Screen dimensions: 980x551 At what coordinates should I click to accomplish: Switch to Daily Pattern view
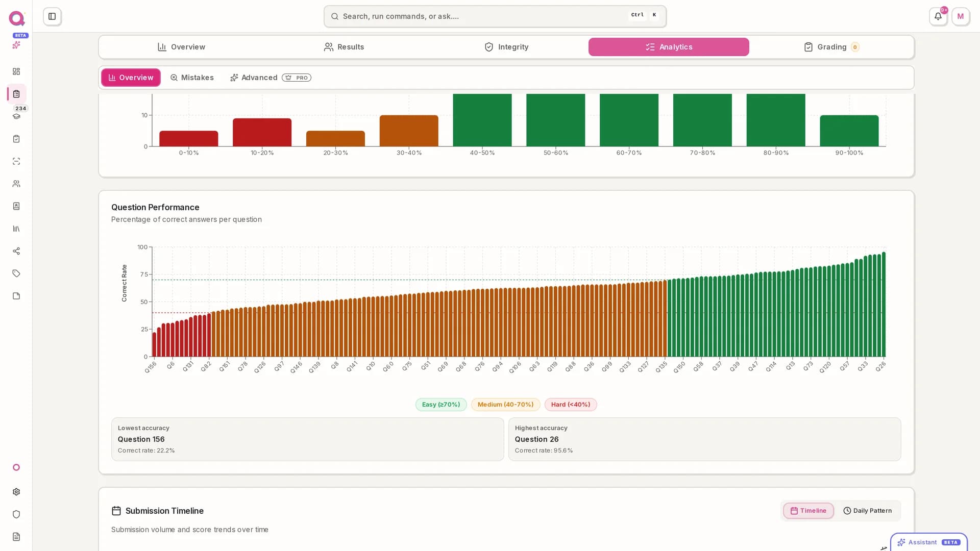(867, 511)
